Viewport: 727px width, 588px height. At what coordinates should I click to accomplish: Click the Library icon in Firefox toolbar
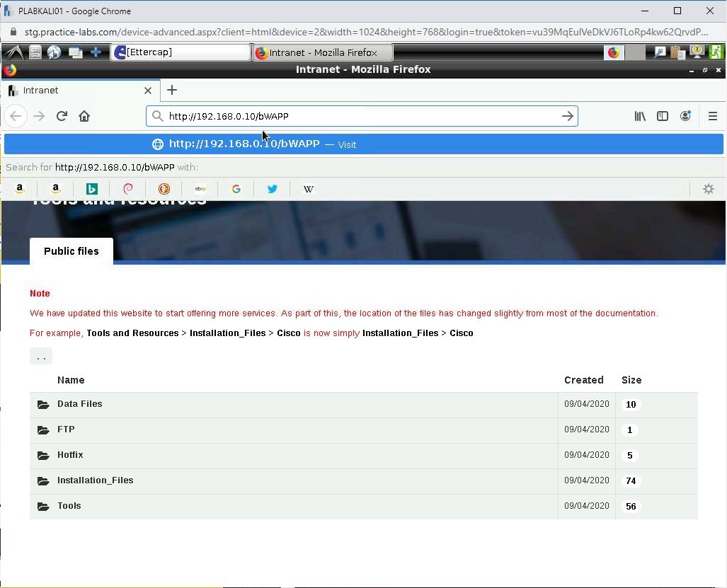[639, 116]
